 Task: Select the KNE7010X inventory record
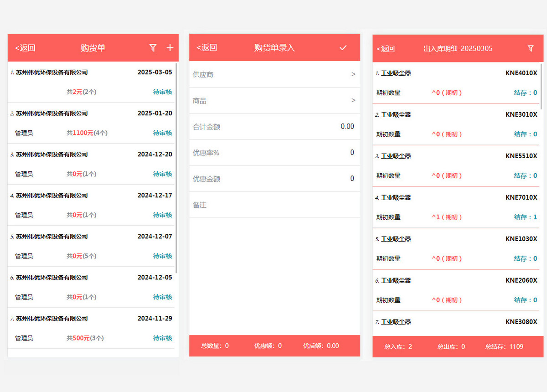[456, 207]
